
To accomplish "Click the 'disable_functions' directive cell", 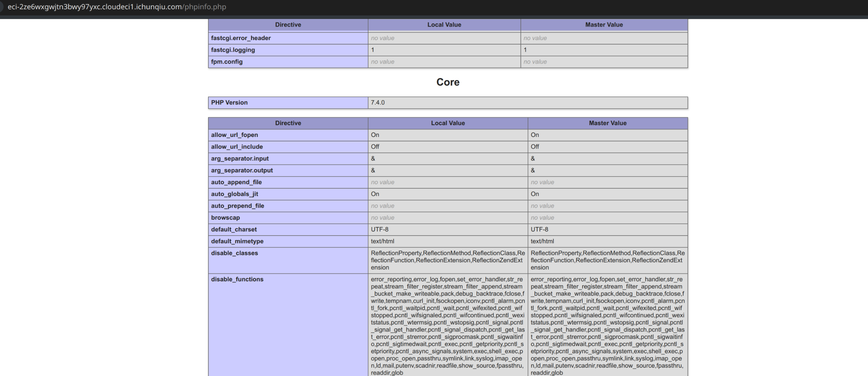I will pos(288,325).
